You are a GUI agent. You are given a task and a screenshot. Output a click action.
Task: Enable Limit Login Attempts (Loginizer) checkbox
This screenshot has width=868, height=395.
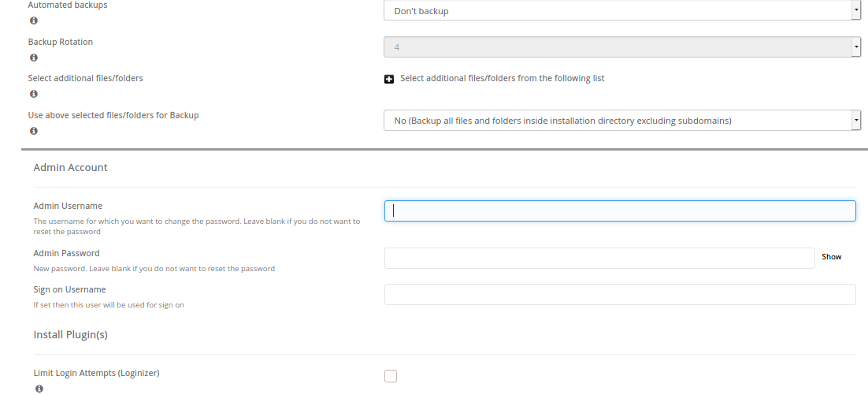(x=391, y=376)
